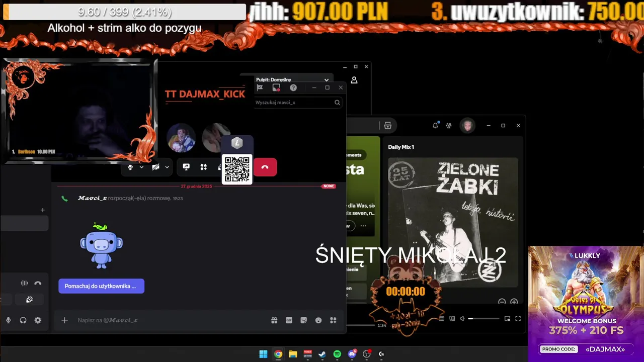Click the Daily Mix 1 title
The width and height of the screenshot is (644, 362).
click(x=401, y=147)
